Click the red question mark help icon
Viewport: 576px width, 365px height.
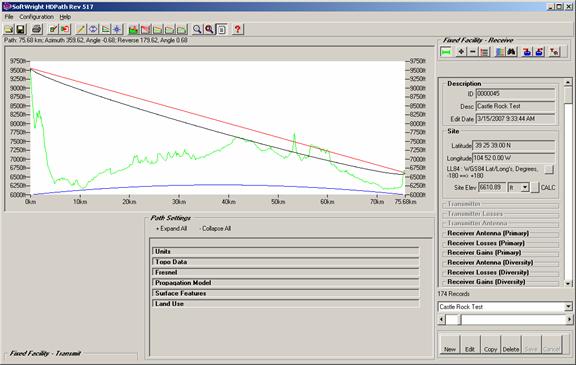click(238, 29)
